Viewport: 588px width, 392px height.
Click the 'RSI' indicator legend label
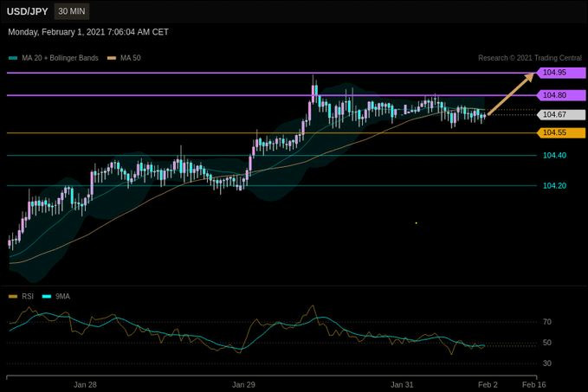pos(28,297)
